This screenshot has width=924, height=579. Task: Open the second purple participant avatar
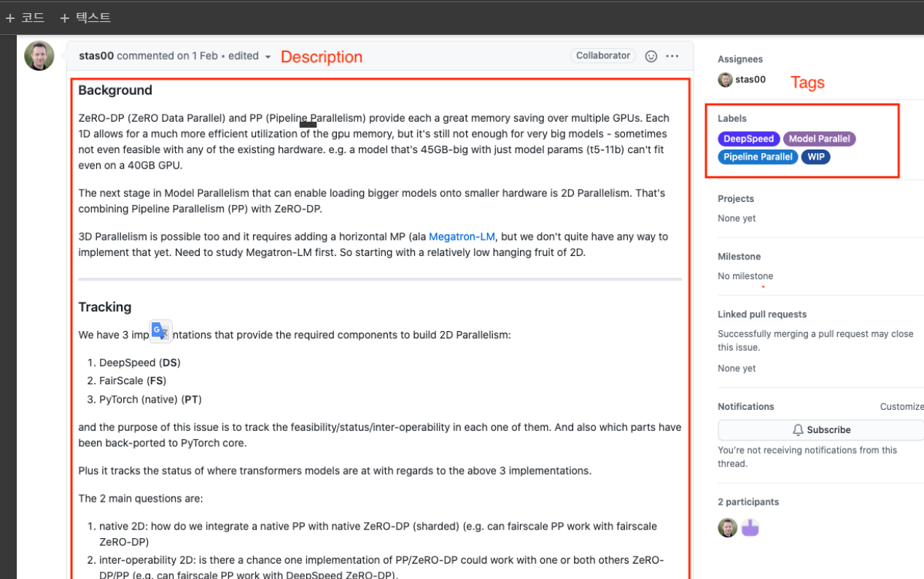click(750, 528)
